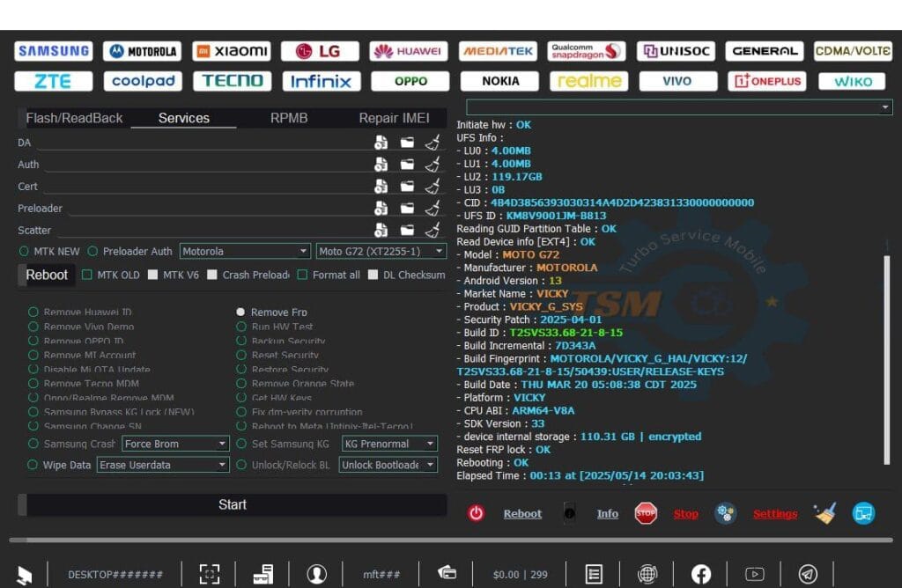The width and height of the screenshot is (902, 588).
Task: Click the red power Reboot icon
Action: 476,513
